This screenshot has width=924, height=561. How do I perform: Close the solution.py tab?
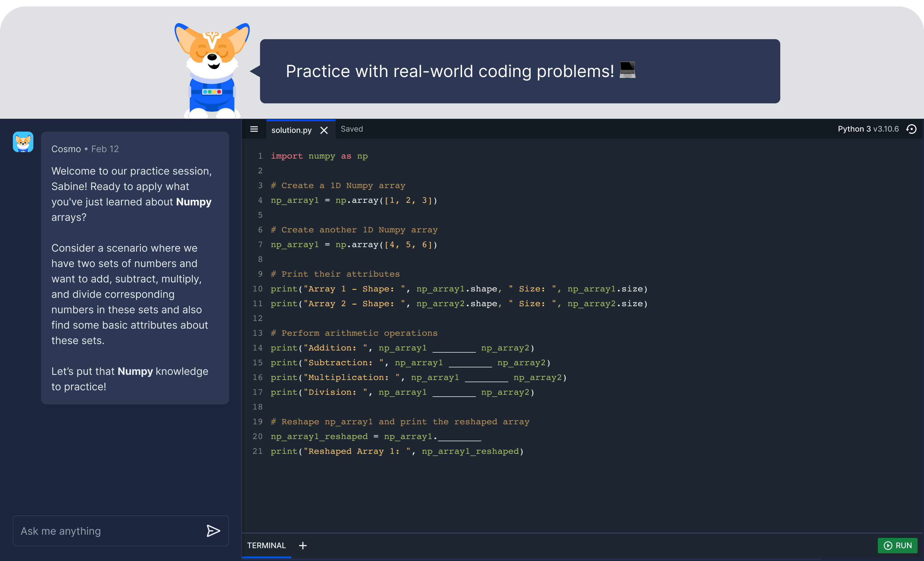pyautogui.click(x=324, y=130)
